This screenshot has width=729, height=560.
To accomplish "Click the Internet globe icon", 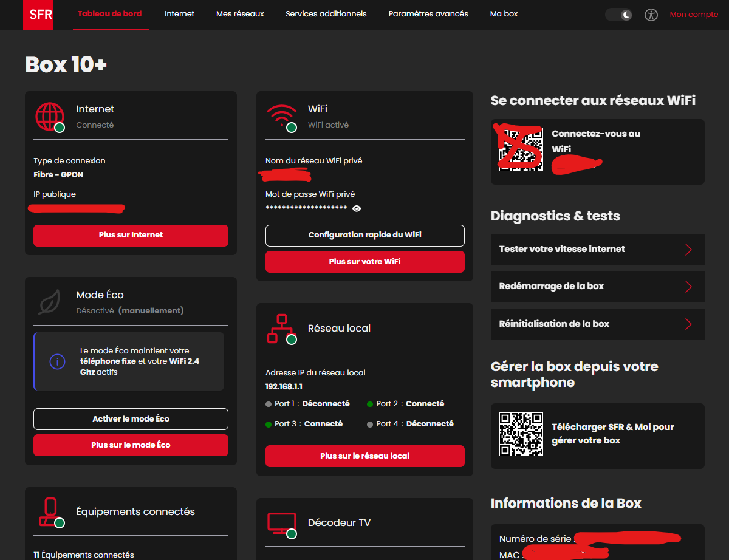I will (49, 117).
